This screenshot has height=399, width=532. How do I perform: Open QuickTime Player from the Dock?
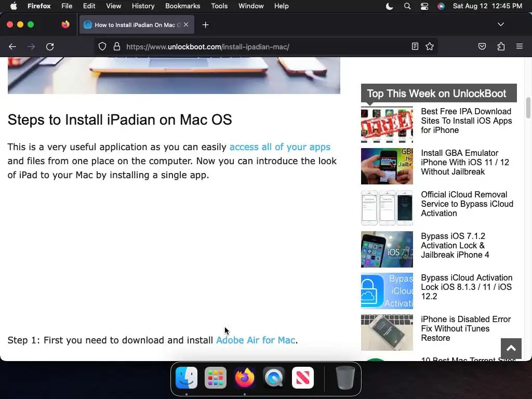coord(274,378)
